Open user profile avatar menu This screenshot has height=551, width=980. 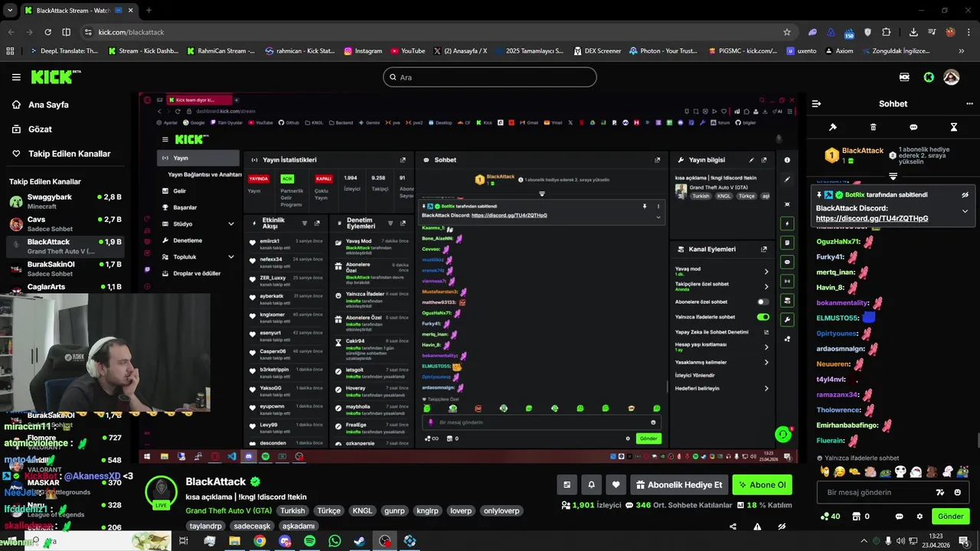tap(951, 77)
